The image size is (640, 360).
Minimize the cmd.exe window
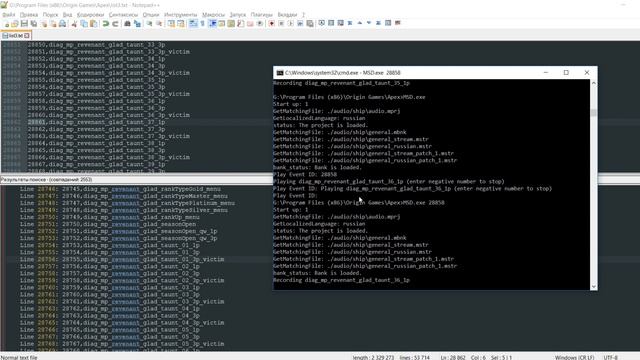click(x=546, y=73)
